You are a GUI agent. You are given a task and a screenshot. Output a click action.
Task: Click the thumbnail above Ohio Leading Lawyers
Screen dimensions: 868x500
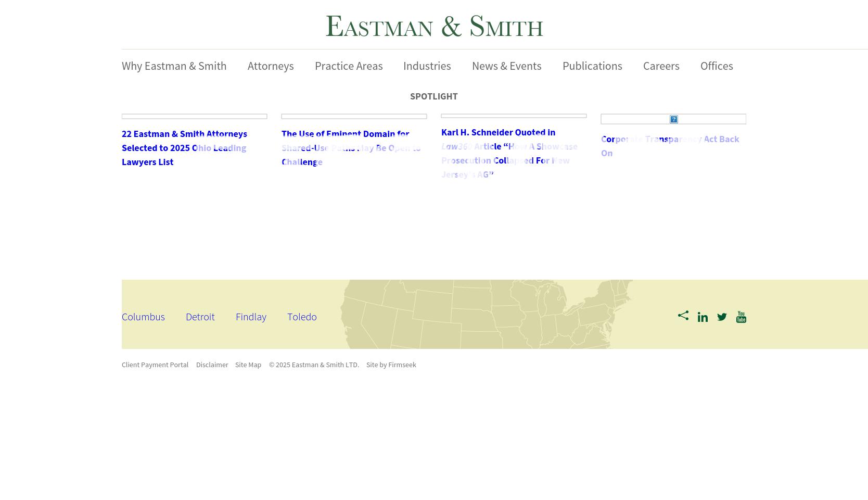[x=195, y=116]
